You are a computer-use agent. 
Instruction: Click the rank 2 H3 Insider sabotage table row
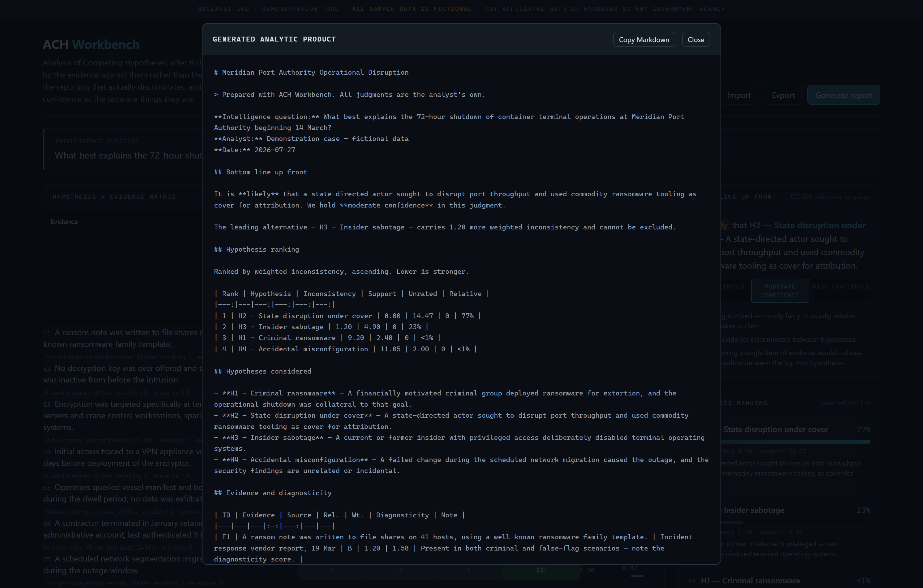tap(321, 327)
